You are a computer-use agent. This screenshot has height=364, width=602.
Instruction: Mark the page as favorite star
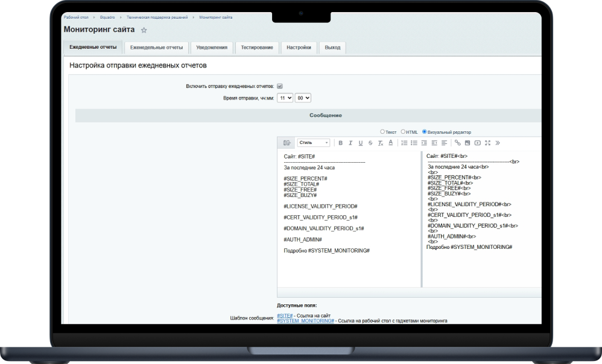[144, 30]
